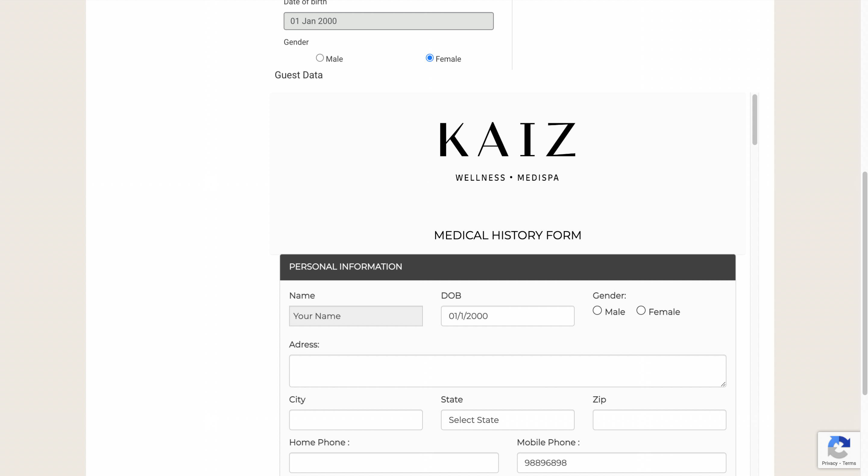The image size is (868, 476).
Task: Click the MEDICAL HISTORY FORM heading
Action: tap(508, 235)
